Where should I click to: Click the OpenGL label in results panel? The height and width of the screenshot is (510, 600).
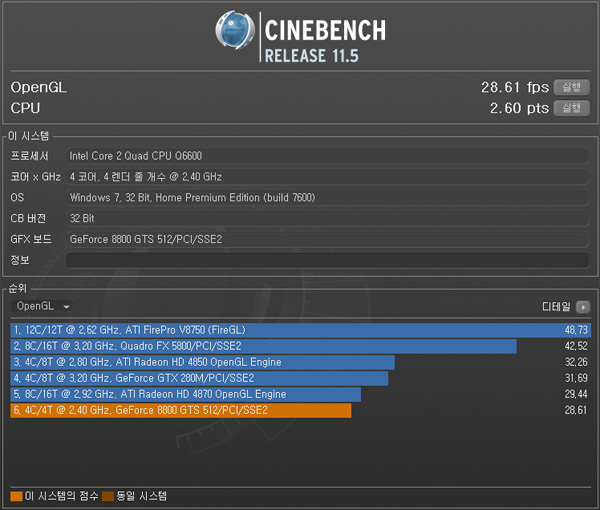coord(38,88)
